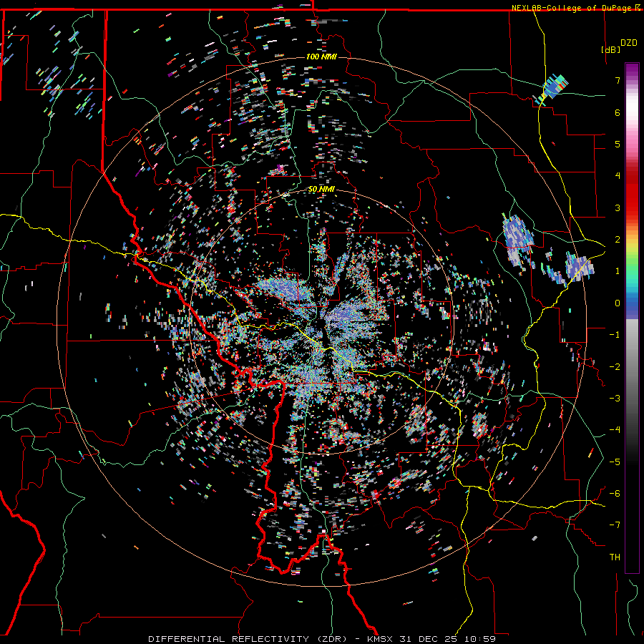Click the Differential Reflectivity KMSX timestamp caption
This screenshot has width=644, height=644.
click(x=322, y=639)
